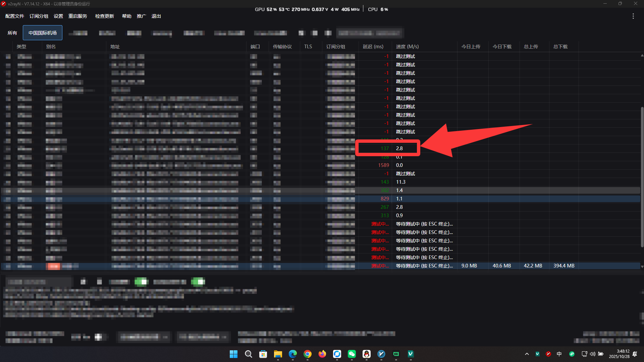Sort by the 延迟 (ms) column header
644x362 pixels.
(373, 47)
